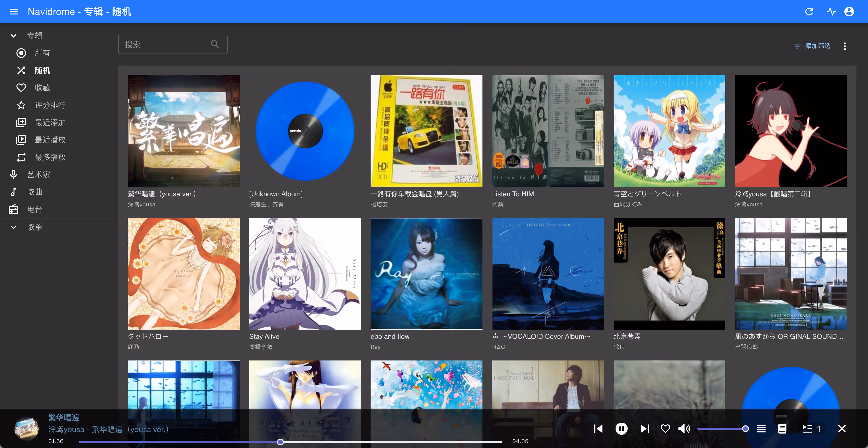Click the radio icon for 电台
The image size is (868, 448).
pos(14,209)
